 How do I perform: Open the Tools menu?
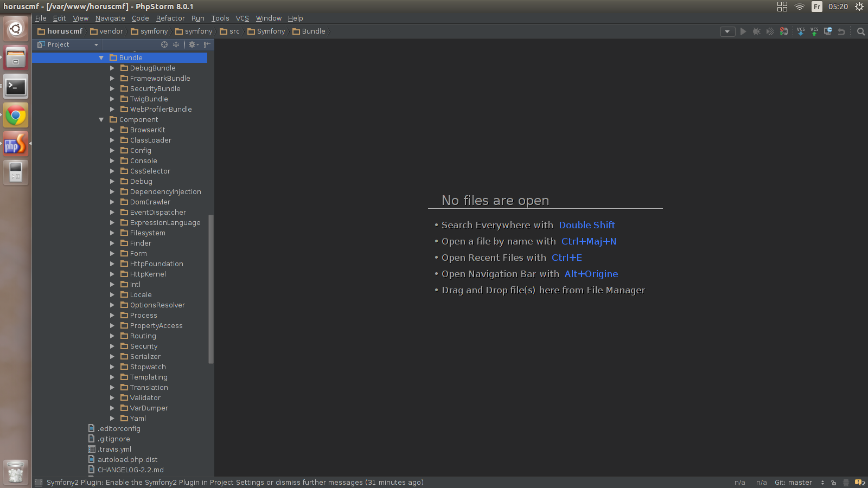[220, 18]
